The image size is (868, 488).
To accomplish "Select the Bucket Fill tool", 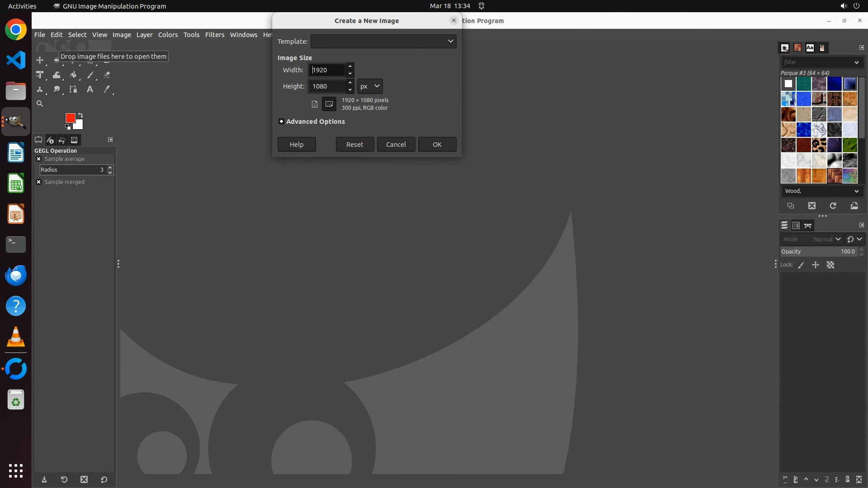I will [73, 75].
